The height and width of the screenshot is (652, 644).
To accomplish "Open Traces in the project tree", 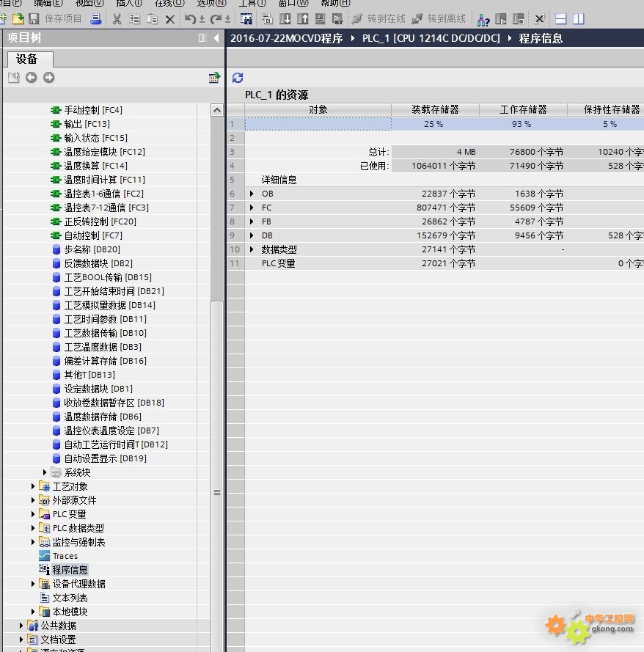I will (65, 556).
